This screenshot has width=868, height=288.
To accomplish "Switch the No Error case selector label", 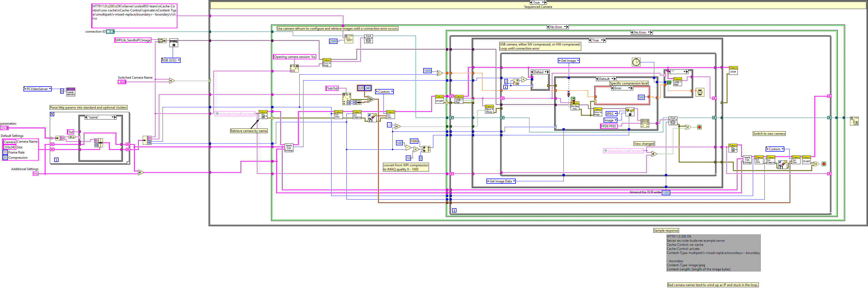I will tap(557, 26).
